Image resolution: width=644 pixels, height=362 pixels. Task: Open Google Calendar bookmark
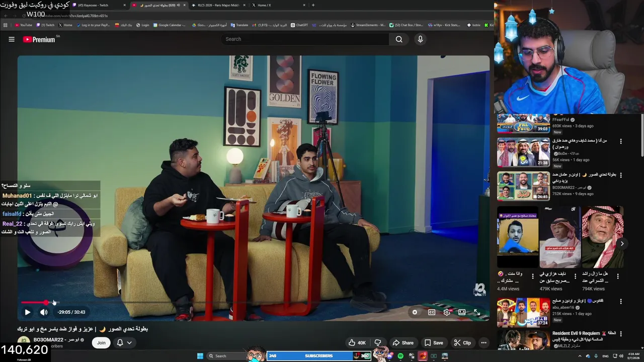click(170, 25)
